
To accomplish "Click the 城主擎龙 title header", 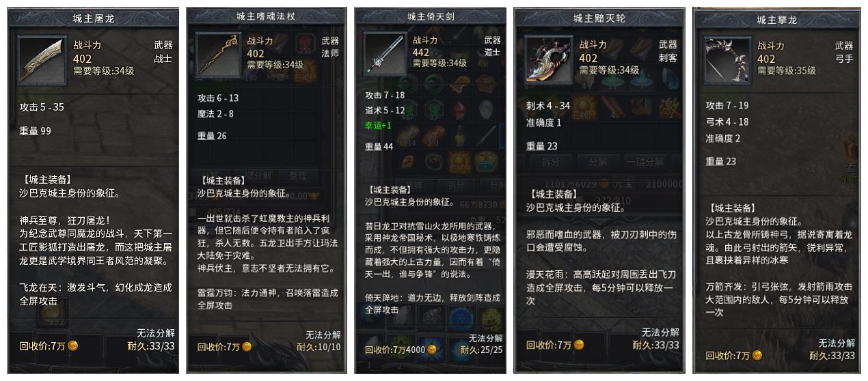I will [778, 20].
